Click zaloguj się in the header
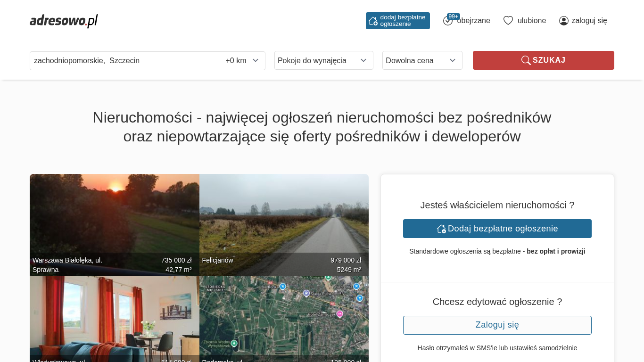 [589, 21]
